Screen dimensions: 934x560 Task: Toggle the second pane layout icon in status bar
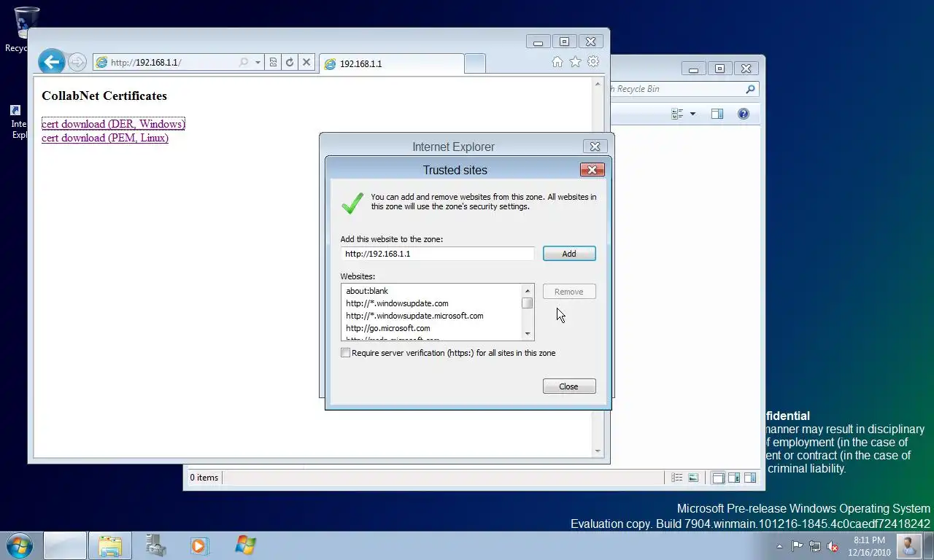click(x=734, y=478)
